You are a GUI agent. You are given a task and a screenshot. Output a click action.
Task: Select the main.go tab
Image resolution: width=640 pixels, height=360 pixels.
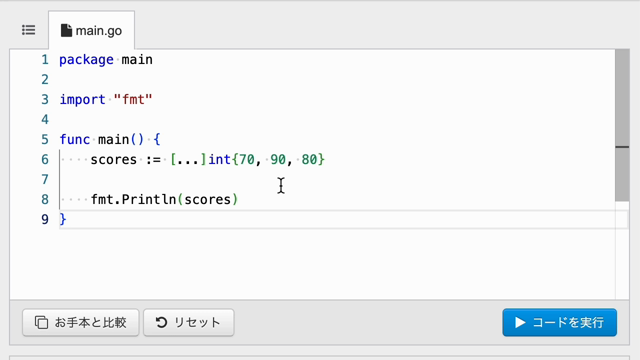tap(91, 30)
